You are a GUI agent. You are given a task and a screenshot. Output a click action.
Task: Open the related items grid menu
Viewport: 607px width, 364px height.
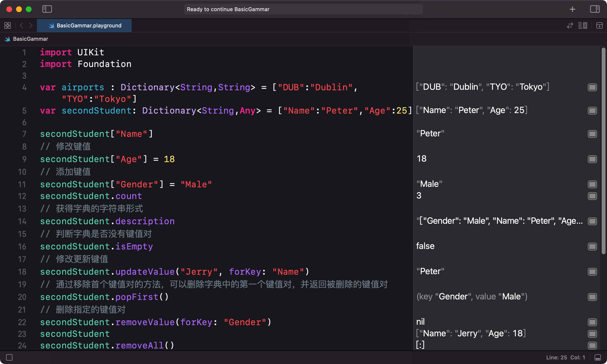[7, 25]
